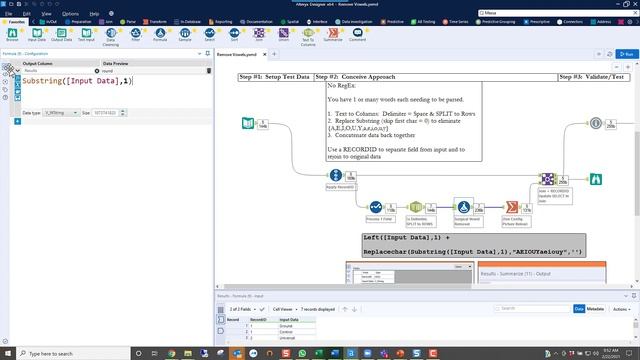Viewport: 640px width, 360px height.
Task: Select the Data Cleansing tool in the palette
Action: (111, 37)
